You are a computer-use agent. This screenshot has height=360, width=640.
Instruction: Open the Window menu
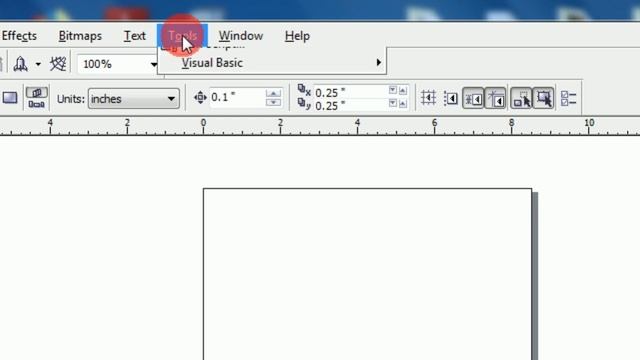241,36
